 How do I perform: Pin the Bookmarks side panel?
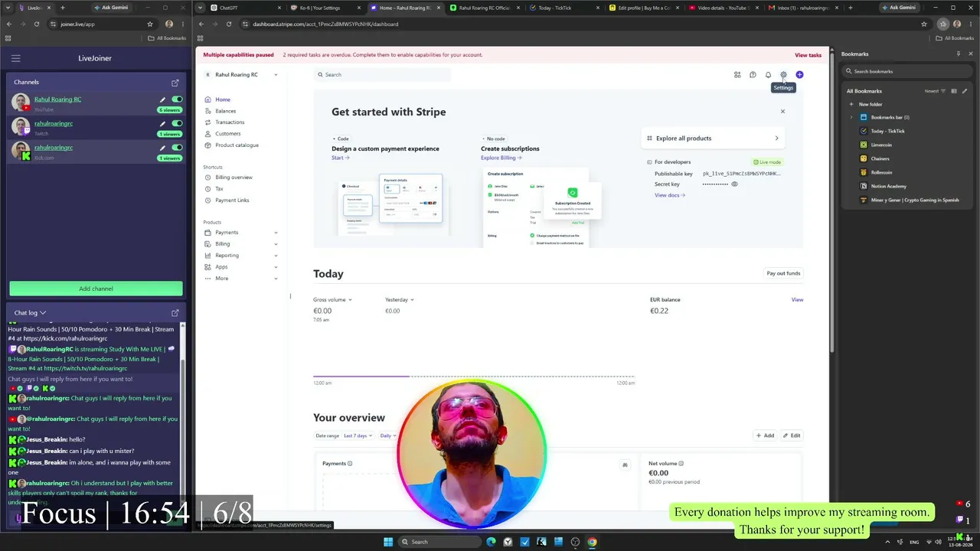959,54
